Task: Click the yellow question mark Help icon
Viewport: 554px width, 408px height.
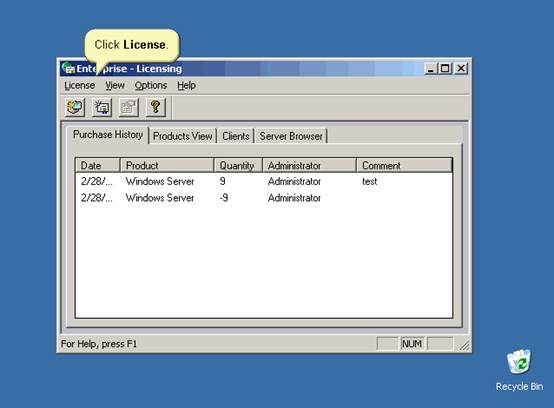Action: [155, 107]
